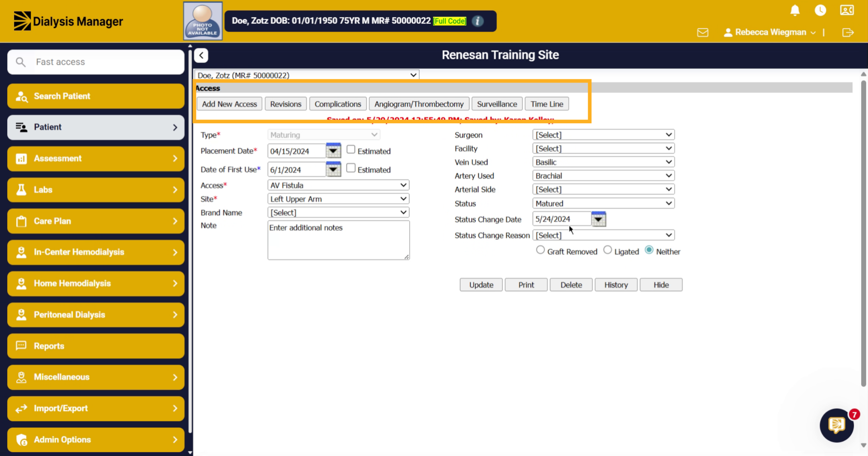
Task: Click the patient info icon
Action: click(x=477, y=21)
